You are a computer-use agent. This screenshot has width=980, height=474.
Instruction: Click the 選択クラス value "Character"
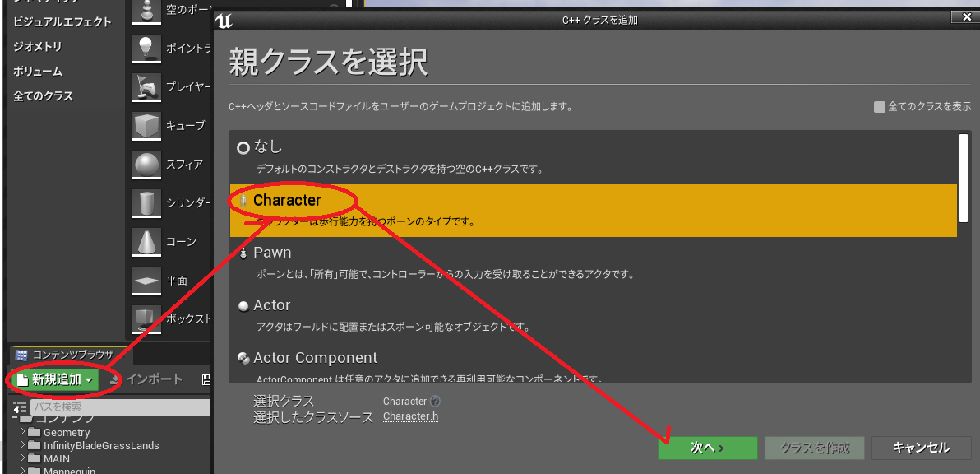coord(405,402)
